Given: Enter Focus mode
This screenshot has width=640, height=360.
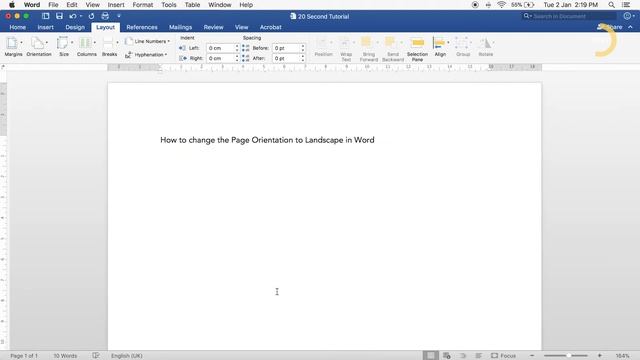Looking at the screenshot, I should pos(503,356).
